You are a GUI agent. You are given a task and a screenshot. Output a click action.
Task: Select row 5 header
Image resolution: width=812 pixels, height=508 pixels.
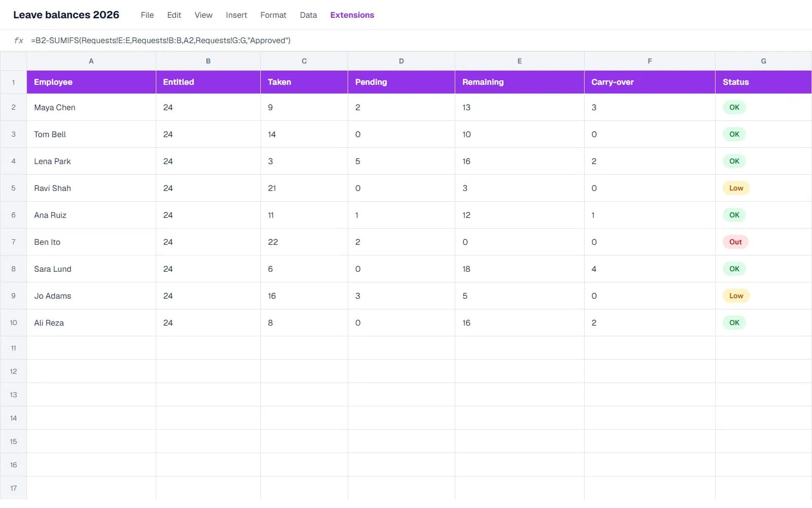13,188
